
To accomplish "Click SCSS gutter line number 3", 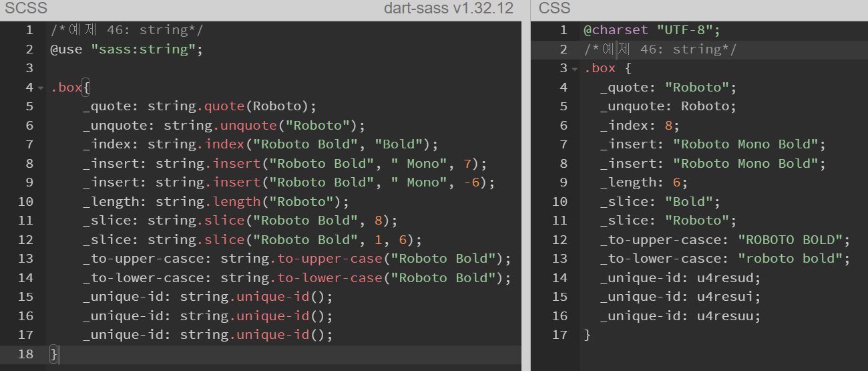I will pyautogui.click(x=29, y=68).
